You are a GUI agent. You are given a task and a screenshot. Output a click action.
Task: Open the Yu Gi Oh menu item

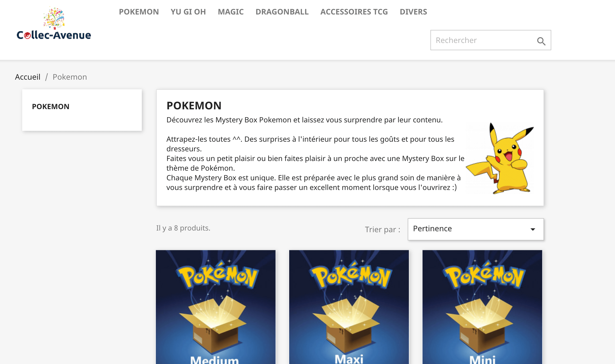click(188, 12)
